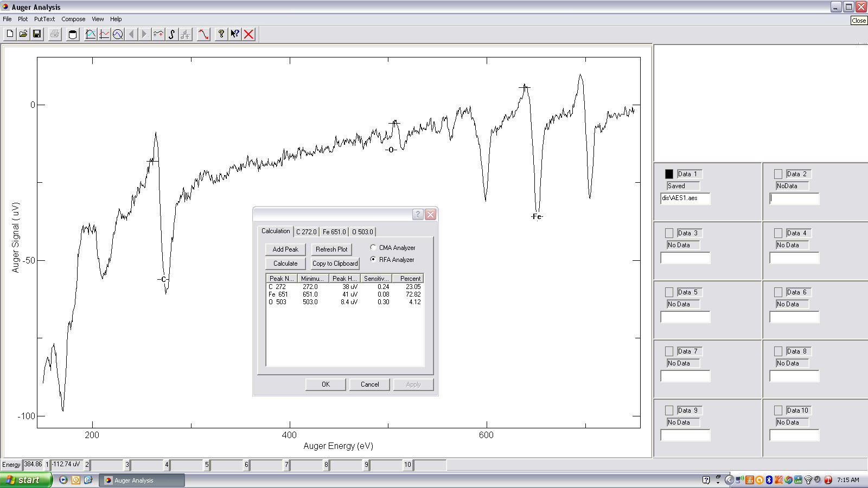Click the Copy to Clipboard button
The image size is (868, 488).
point(335,264)
